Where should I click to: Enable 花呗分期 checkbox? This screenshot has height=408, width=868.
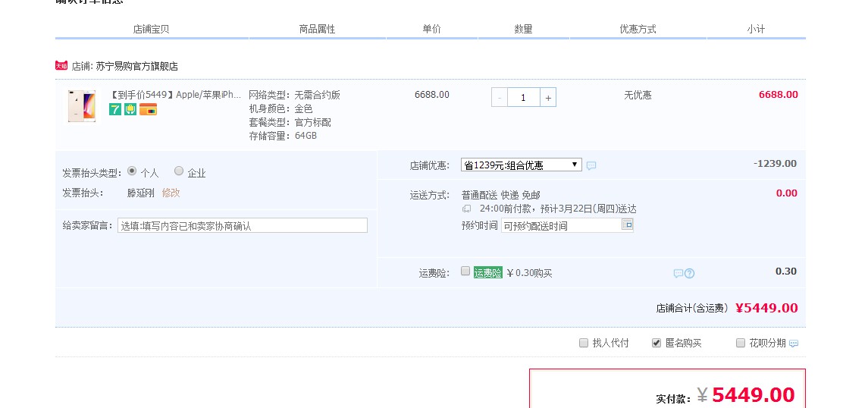click(741, 343)
